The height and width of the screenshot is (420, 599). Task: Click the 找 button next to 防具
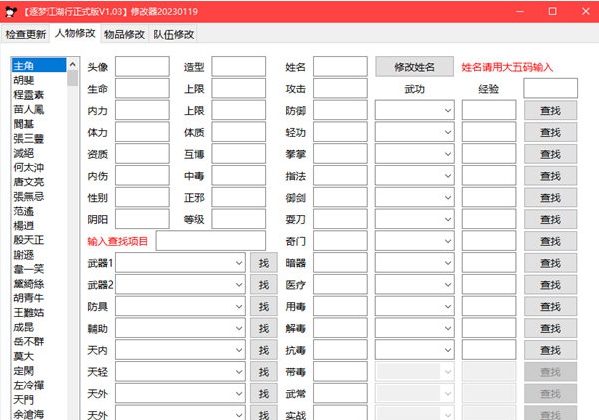[x=264, y=306]
